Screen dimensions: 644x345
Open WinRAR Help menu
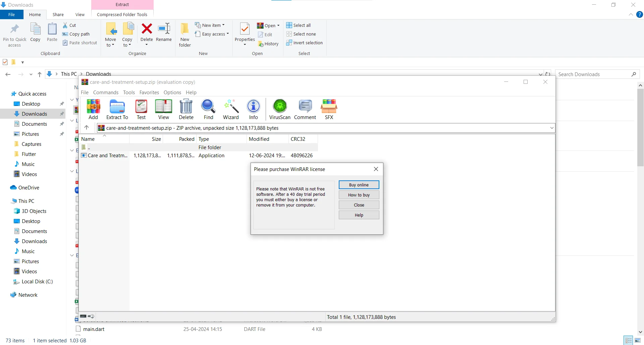191,92
